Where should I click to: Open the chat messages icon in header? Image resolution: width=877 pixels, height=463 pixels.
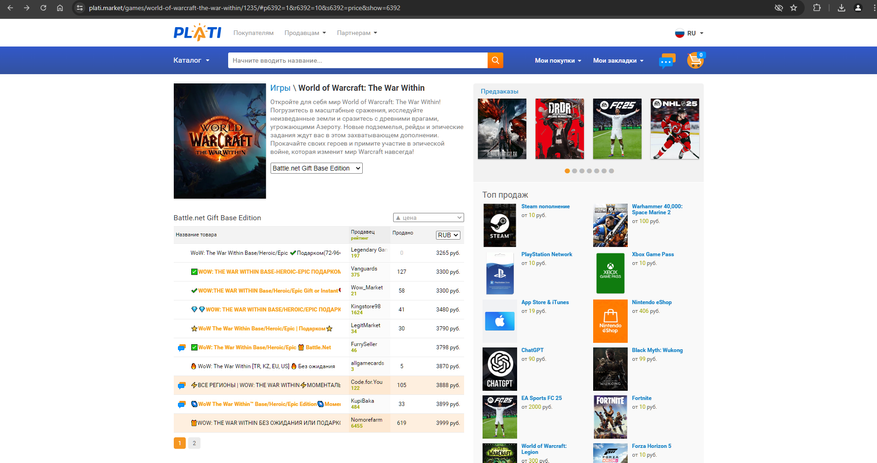(x=667, y=60)
